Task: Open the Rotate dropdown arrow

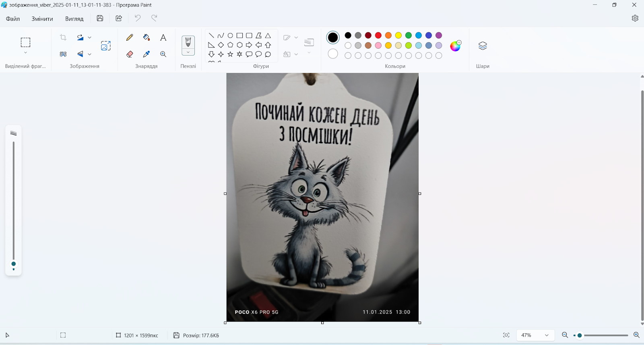Action: pyautogui.click(x=90, y=37)
